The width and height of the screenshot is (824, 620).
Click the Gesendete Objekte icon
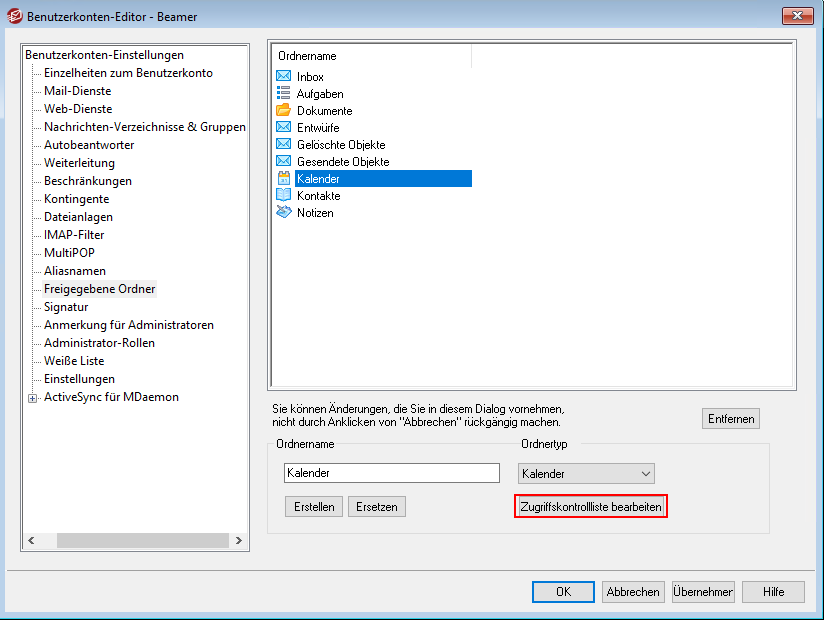(x=283, y=162)
